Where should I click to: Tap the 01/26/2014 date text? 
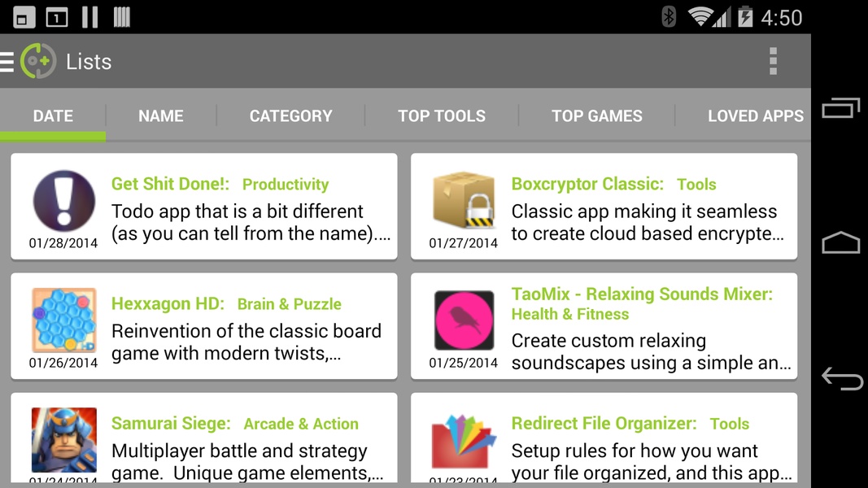click(x=63, y=363)
